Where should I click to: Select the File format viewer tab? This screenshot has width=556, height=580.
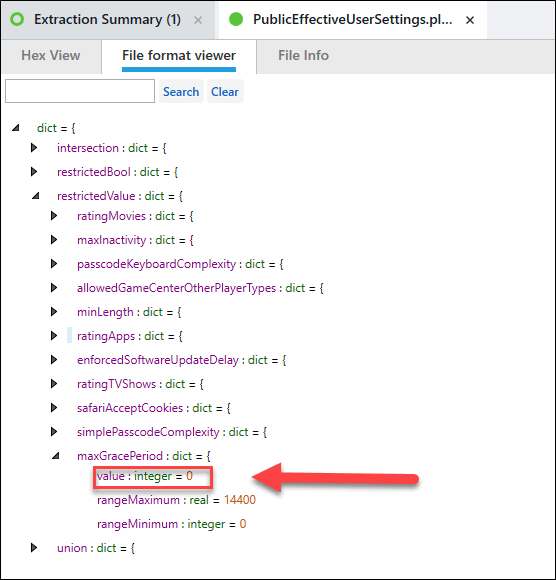(179, 55)
